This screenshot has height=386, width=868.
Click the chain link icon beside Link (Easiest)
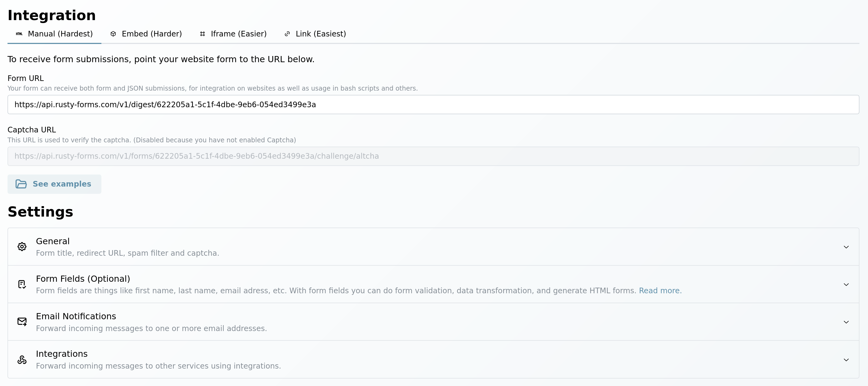pos(287,34)
